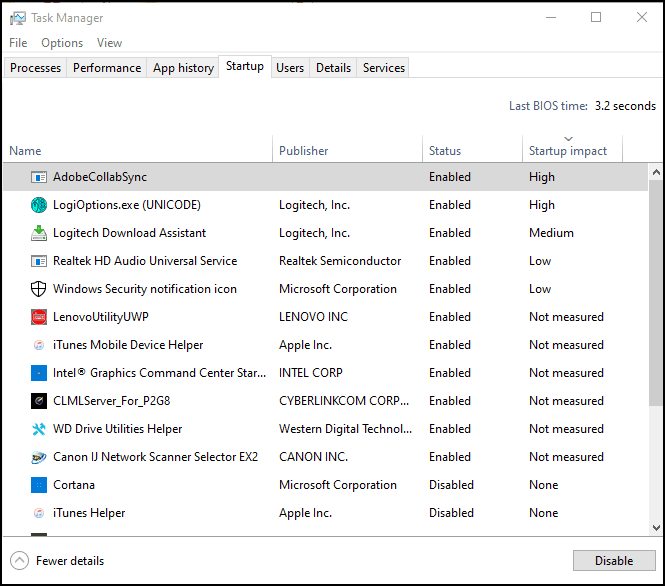Click the iTunes Mobile Device Helper icon
The height and width of the screenshot is (586, 665).
[x=39, y=345]
